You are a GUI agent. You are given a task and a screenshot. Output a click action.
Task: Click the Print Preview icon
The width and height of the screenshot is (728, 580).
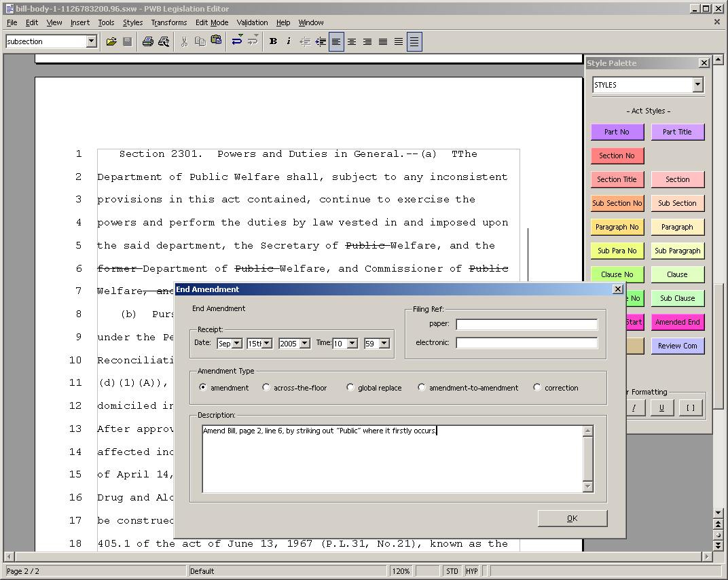tap(164, 41)
